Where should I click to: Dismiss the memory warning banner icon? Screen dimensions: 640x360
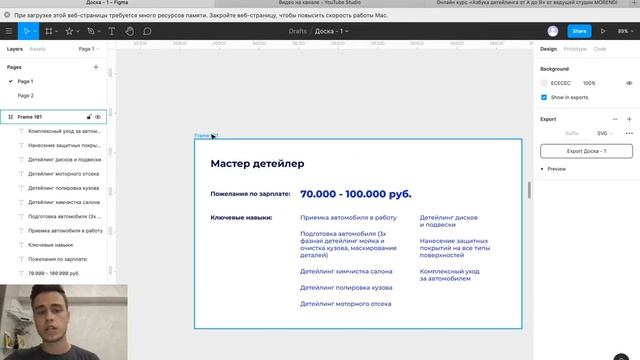[7, 15]
